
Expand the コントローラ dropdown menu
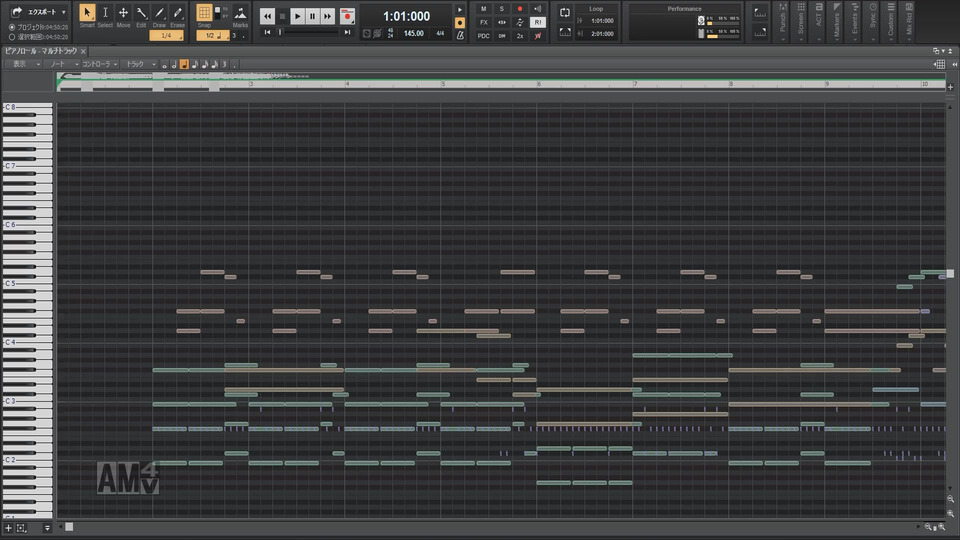pyautogui.click(x=98, y=64)
